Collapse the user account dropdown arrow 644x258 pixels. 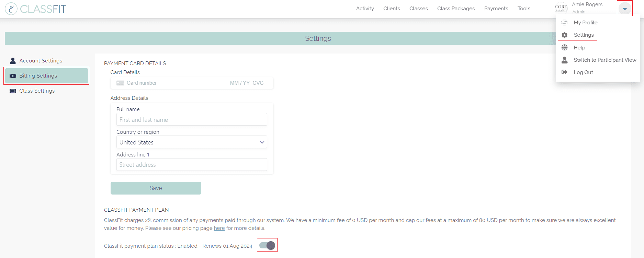624,9
